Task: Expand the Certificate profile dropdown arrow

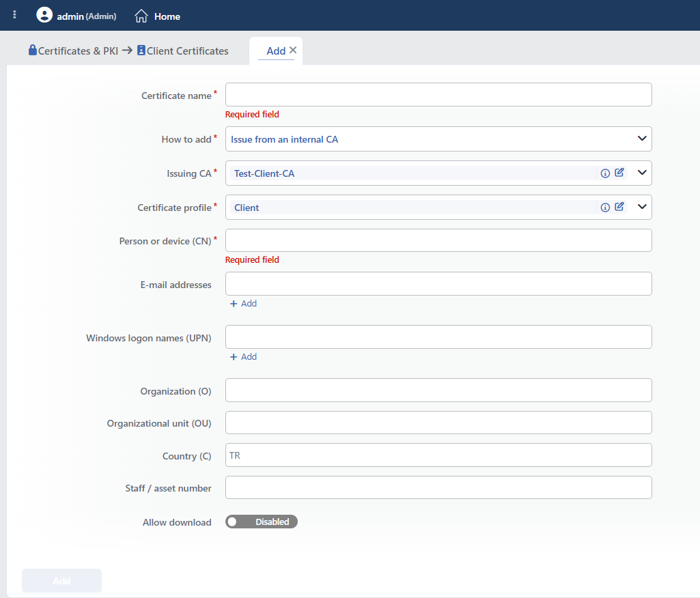Action: coord(642,207)
